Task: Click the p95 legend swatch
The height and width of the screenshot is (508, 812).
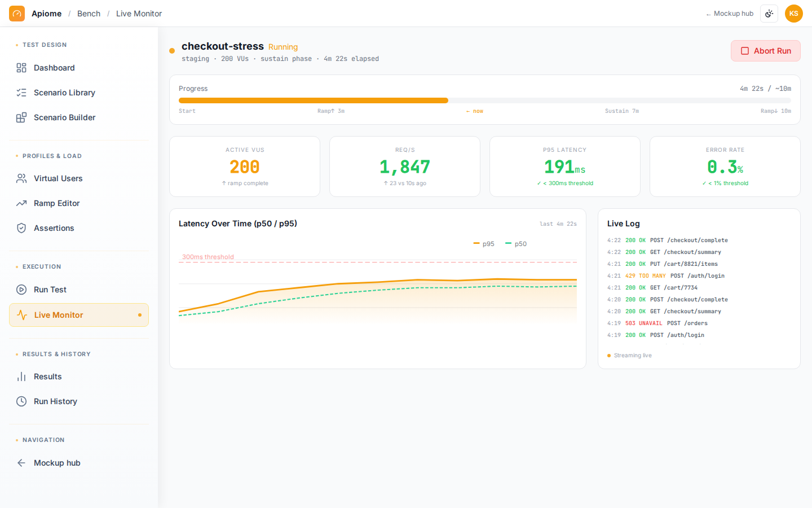Action: (476, 243)
